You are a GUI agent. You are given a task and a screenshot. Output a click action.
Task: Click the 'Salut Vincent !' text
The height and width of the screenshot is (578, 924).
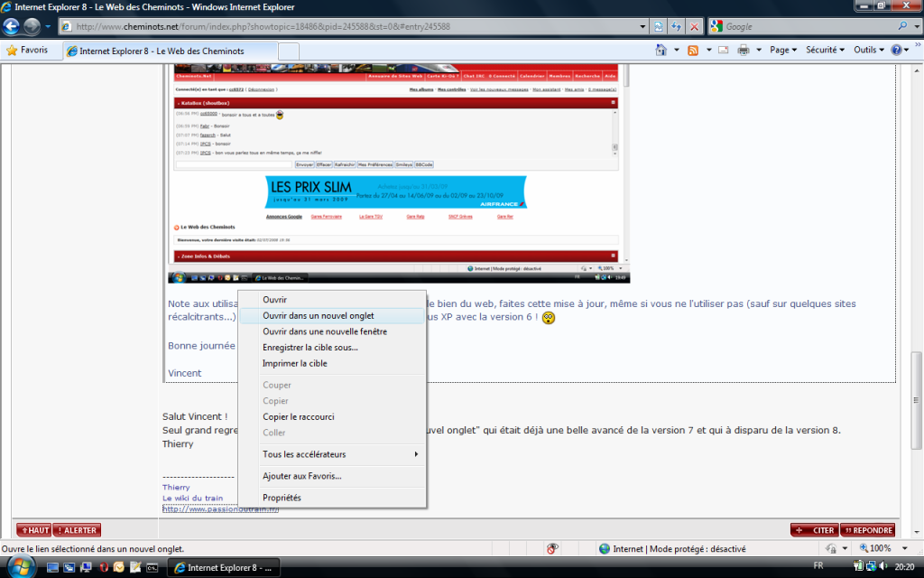click(195, 416)
